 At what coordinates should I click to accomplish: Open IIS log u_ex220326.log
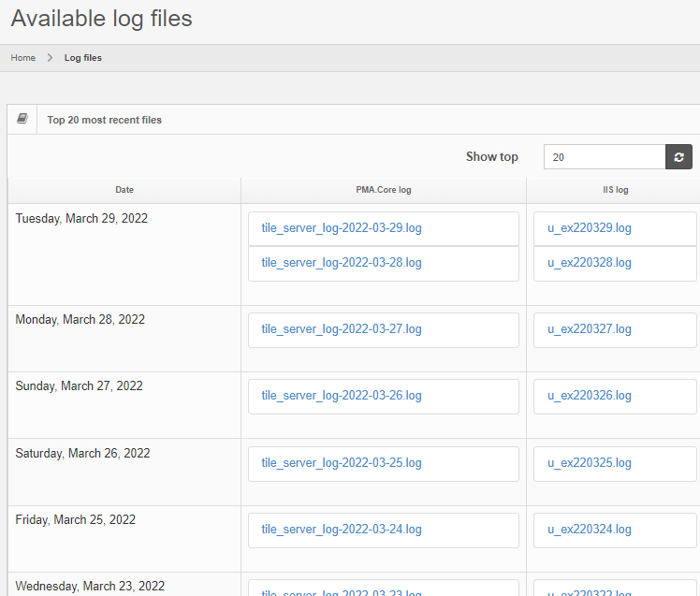coord(590,396)
